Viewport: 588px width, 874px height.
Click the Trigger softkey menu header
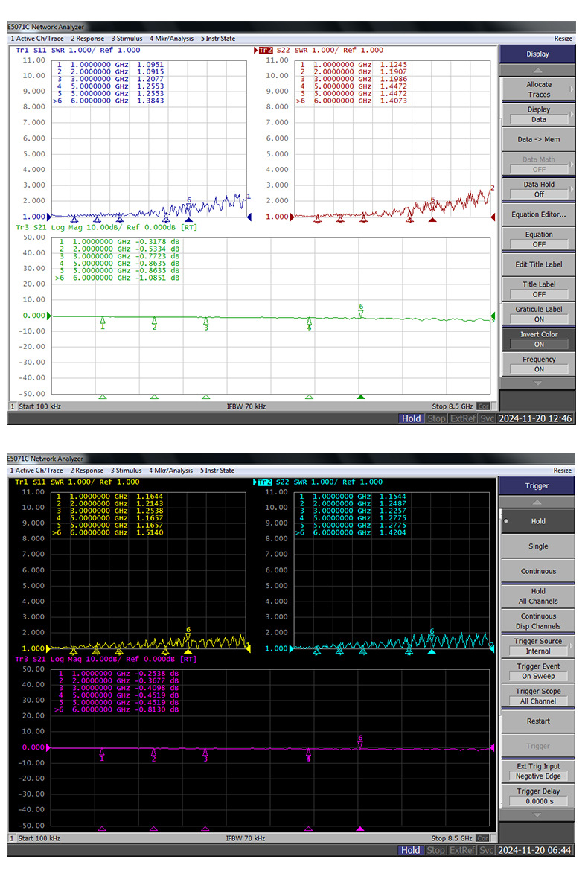tap(537, 485)
